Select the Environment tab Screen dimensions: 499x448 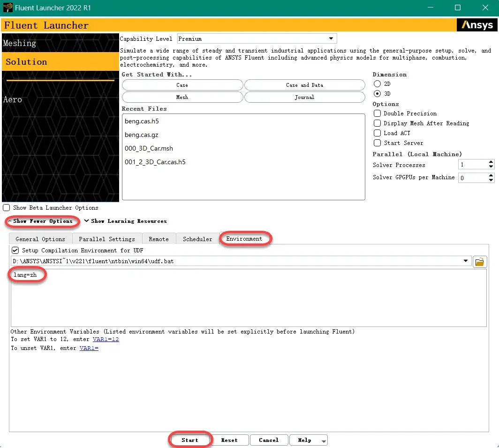tap(244, 238)
